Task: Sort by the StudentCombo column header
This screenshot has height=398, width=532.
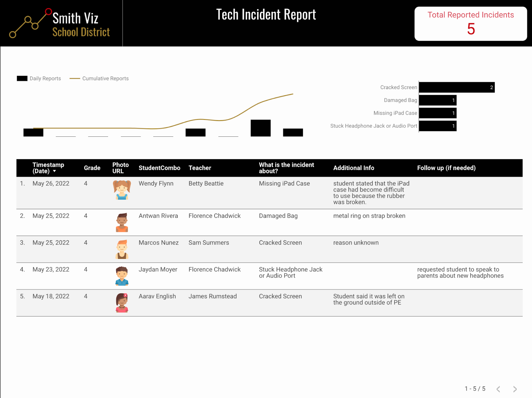Action: pyautogui.click(x=159, y=168)
